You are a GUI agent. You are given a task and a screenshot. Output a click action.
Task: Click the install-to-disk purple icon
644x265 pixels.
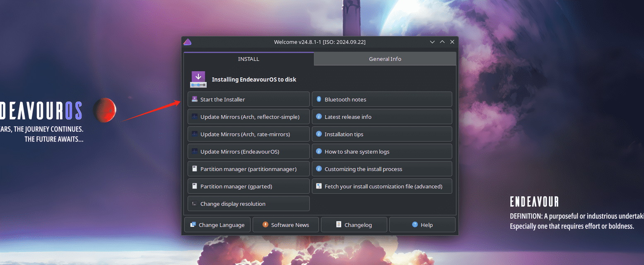coord(198,79)
